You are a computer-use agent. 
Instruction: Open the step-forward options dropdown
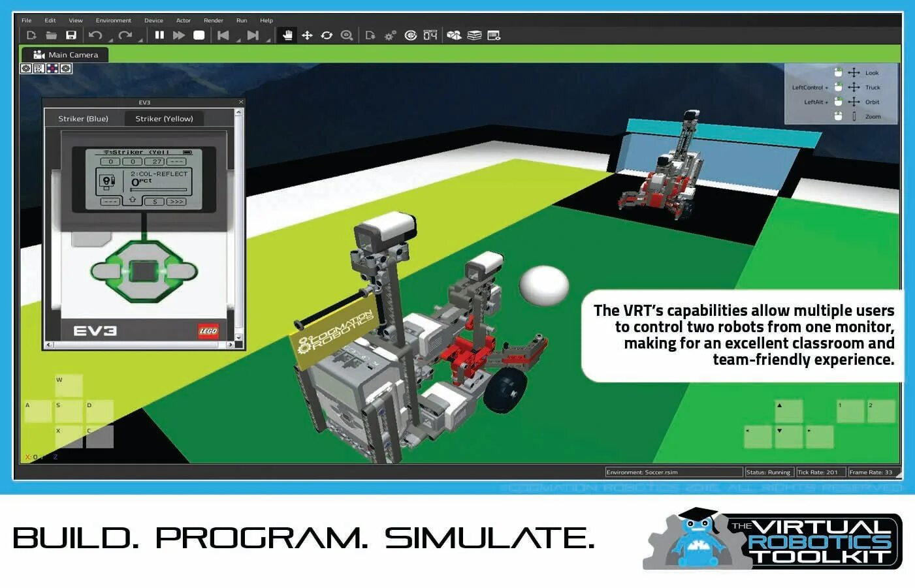coord(270,41)
